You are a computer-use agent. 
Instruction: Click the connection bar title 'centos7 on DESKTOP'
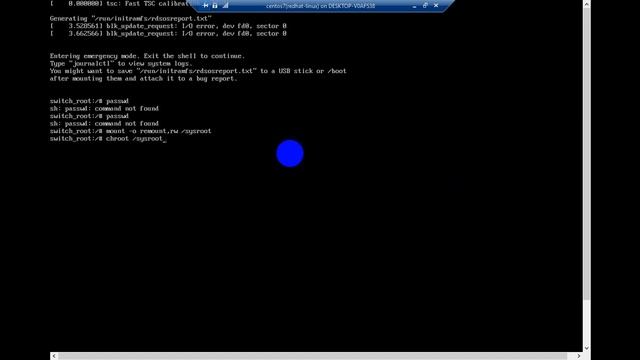tap(320, 6)
